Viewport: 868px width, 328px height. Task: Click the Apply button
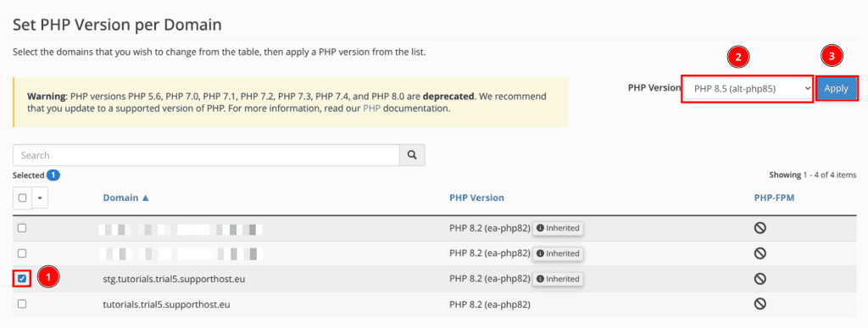[x=837, y=88]
